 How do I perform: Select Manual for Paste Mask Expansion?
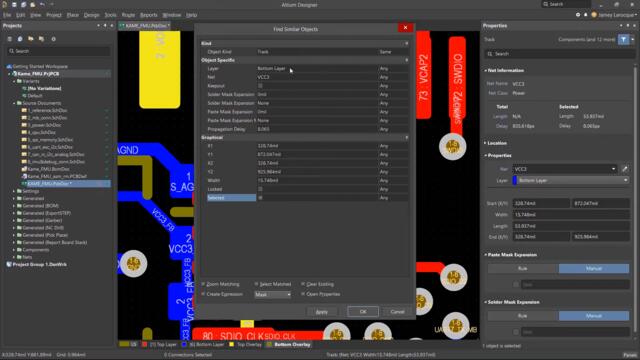click(x=594, y=268)
